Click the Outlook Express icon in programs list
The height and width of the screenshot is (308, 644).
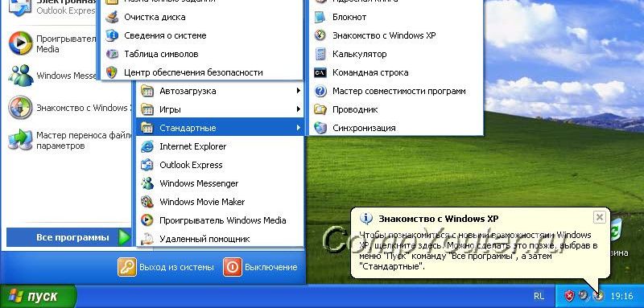click(147, 165)
